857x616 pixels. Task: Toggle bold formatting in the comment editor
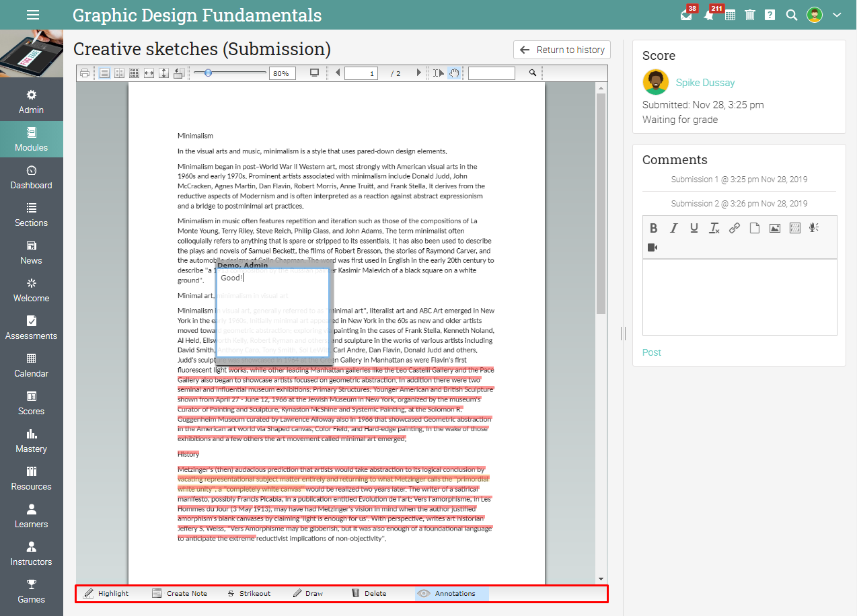pos(653,228)
